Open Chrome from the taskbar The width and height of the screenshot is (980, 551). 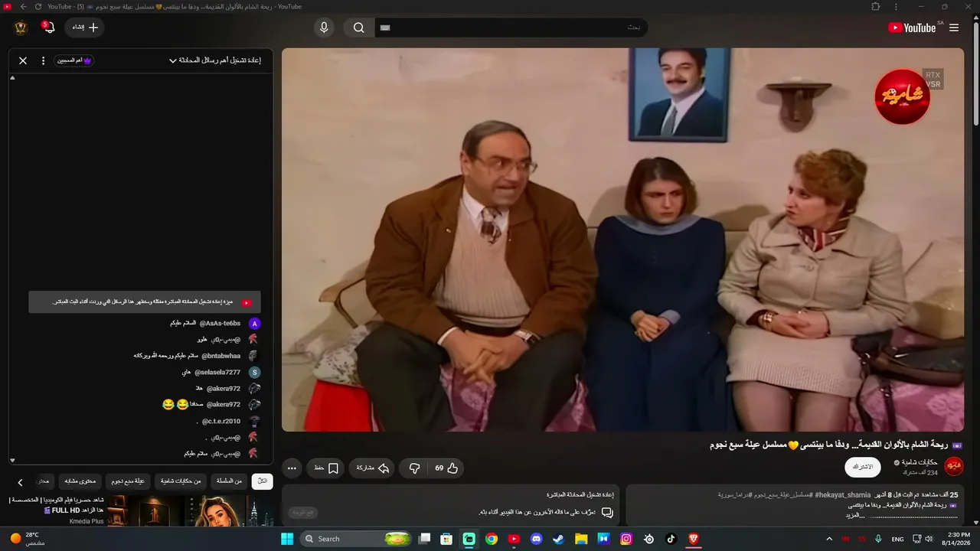(x=492, y=539)
